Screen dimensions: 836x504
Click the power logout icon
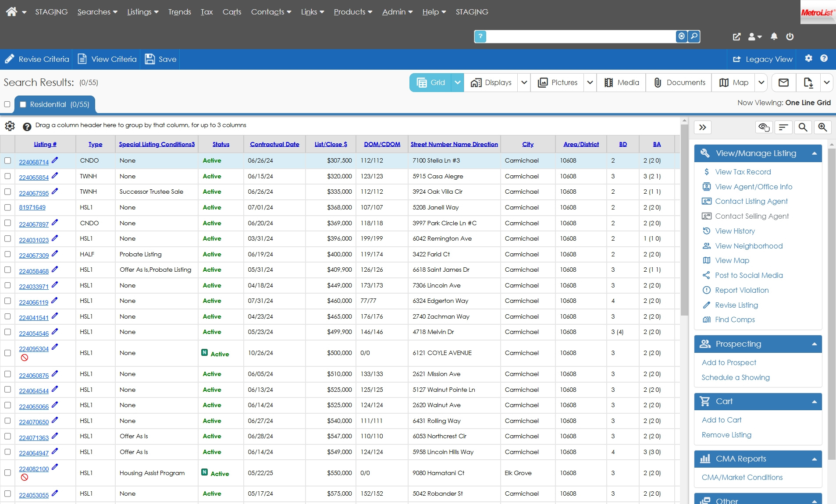pyautogui.click(x=790, y=36)
